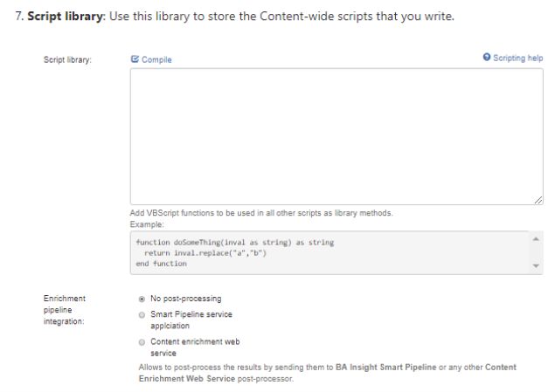The height and width of the screenshot is (392, 555).
Task: Select the Smart Pipeline service application radio button
Action: [x=142, y=314]
